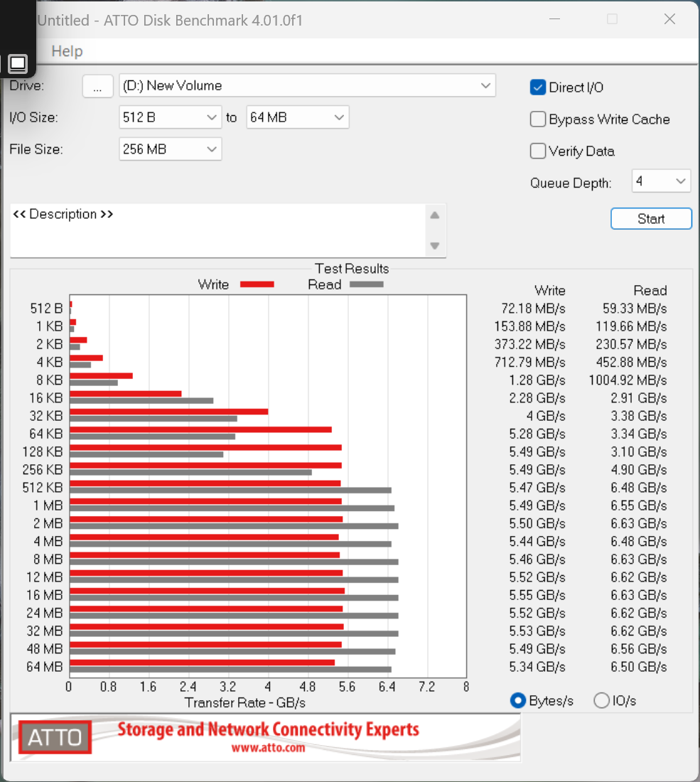The width and height of the screenshot is (700, 782).
Task: Click the gray Read legend swatch
Action: [367, 284]
